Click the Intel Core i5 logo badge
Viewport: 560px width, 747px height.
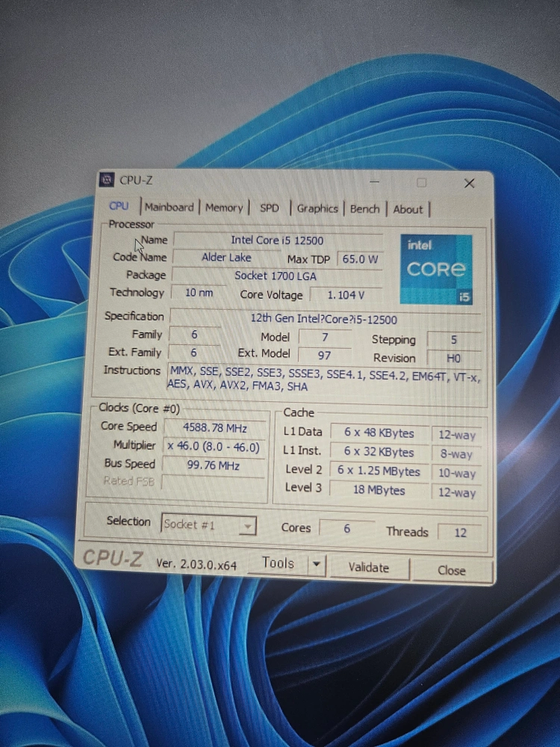tap(436, 269)
